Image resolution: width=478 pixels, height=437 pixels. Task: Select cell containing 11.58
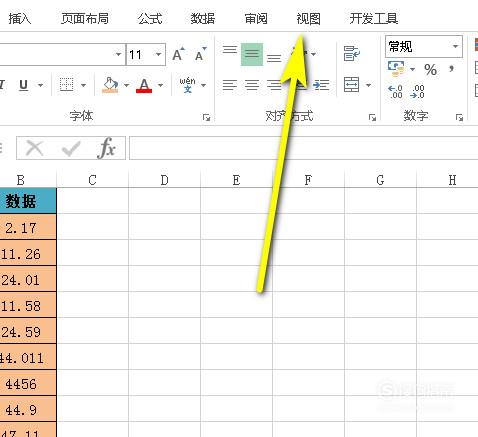pyautogui.click(x=28, y=305)
